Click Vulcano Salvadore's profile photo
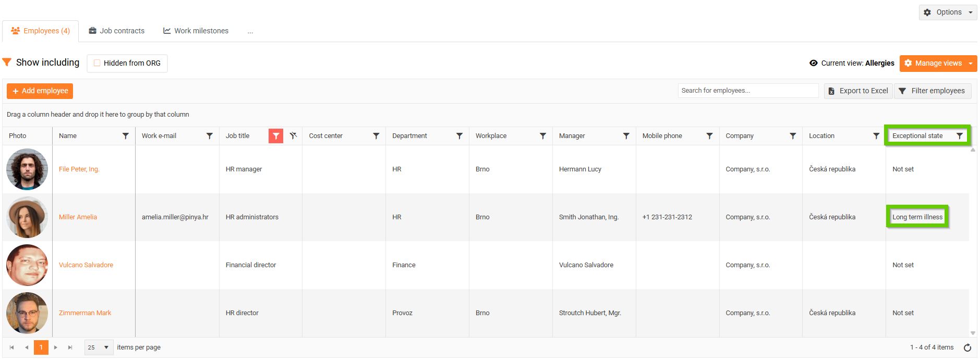Image resolution: width=980 pixels, height=361 pixels. [27, 265]
